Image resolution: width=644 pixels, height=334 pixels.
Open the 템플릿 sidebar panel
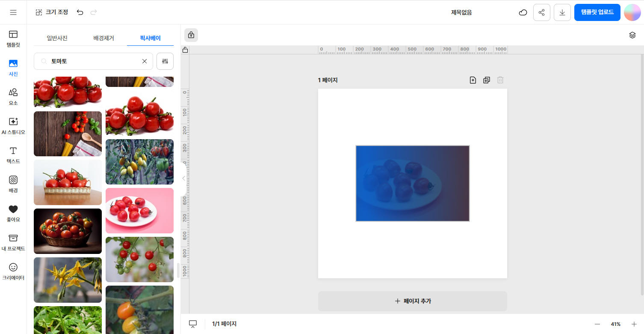(13, 39)
